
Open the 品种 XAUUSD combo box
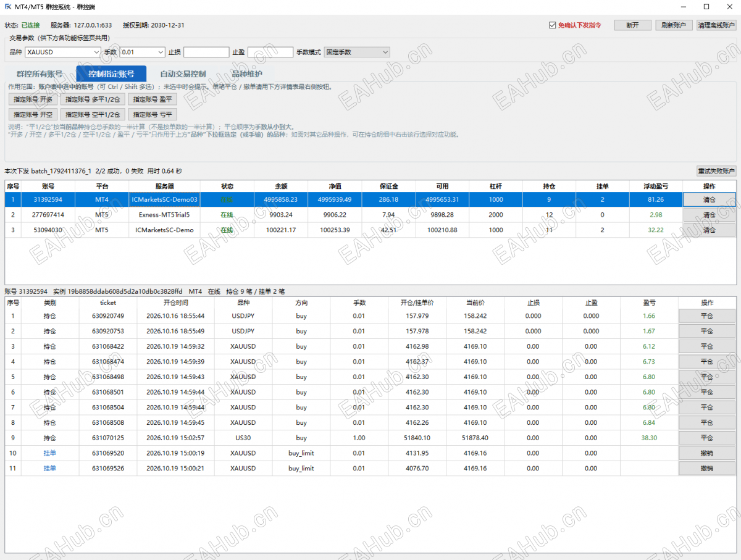(63, 52)
